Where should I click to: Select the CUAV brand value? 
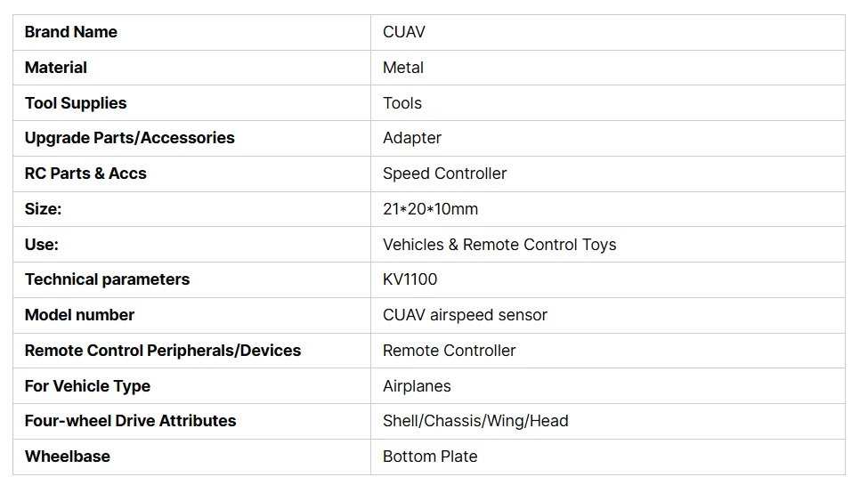pyautogui.click(x=404, y=32)
